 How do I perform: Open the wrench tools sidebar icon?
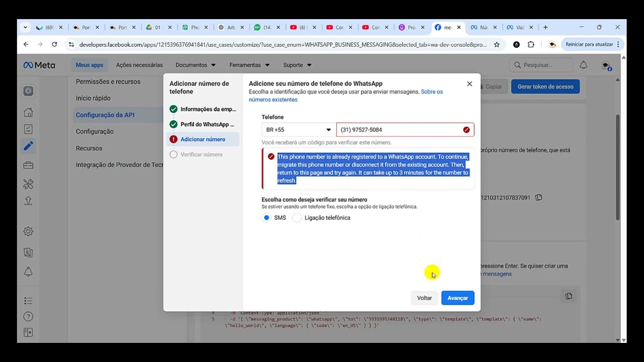tap(28, 184)
